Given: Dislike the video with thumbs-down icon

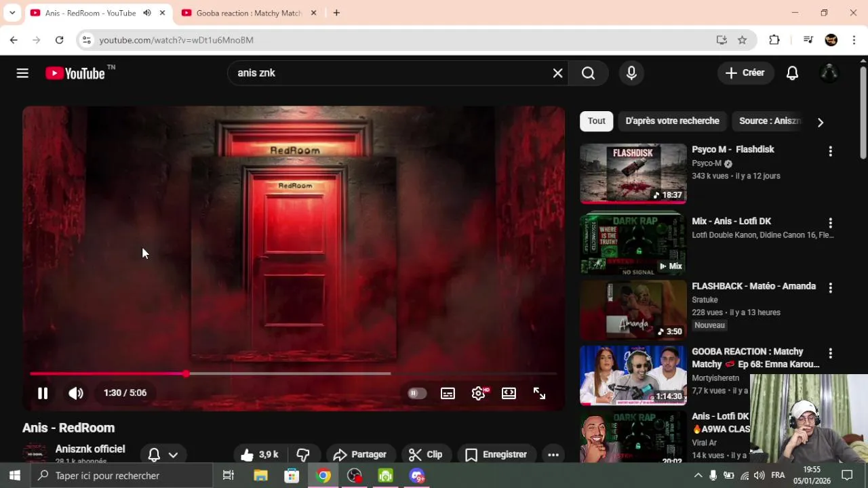Looking at the screenshot, I should pyautogui.click(x=303, y=455).
